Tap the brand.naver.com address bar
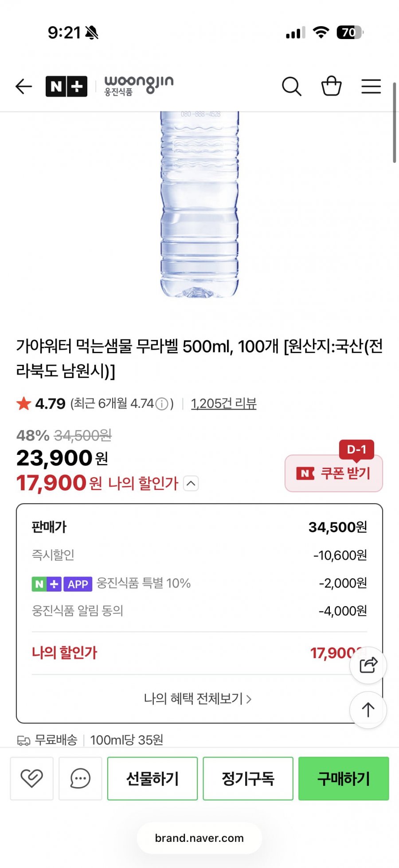The height and width of the screenshot is (868, 399). coord(199,838)
